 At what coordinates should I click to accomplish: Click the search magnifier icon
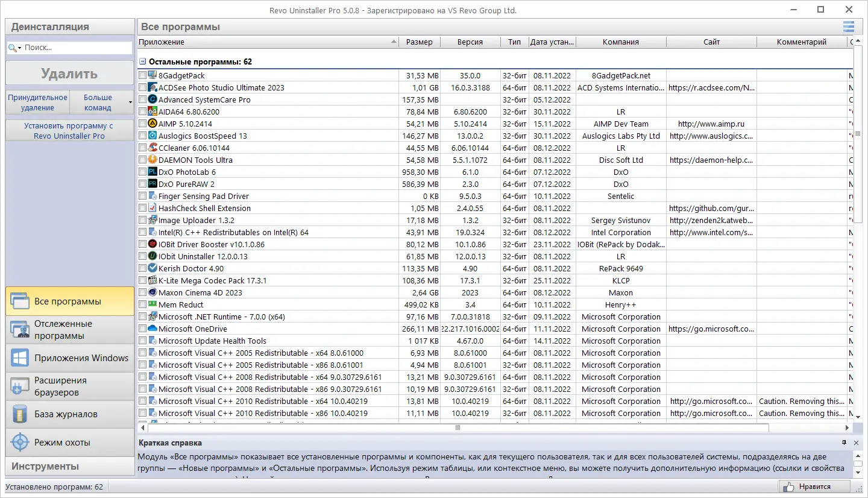[12, 48]
